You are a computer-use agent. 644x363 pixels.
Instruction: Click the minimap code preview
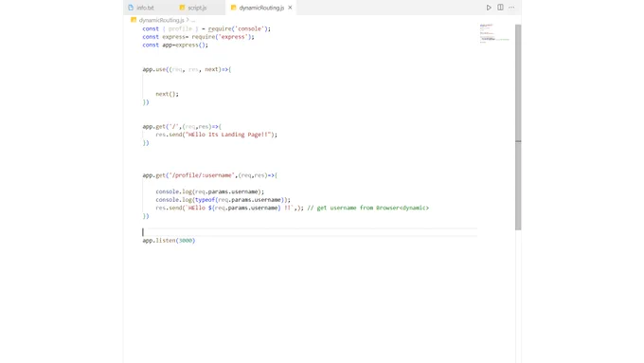pyautogui.click(x=494, y=33)
